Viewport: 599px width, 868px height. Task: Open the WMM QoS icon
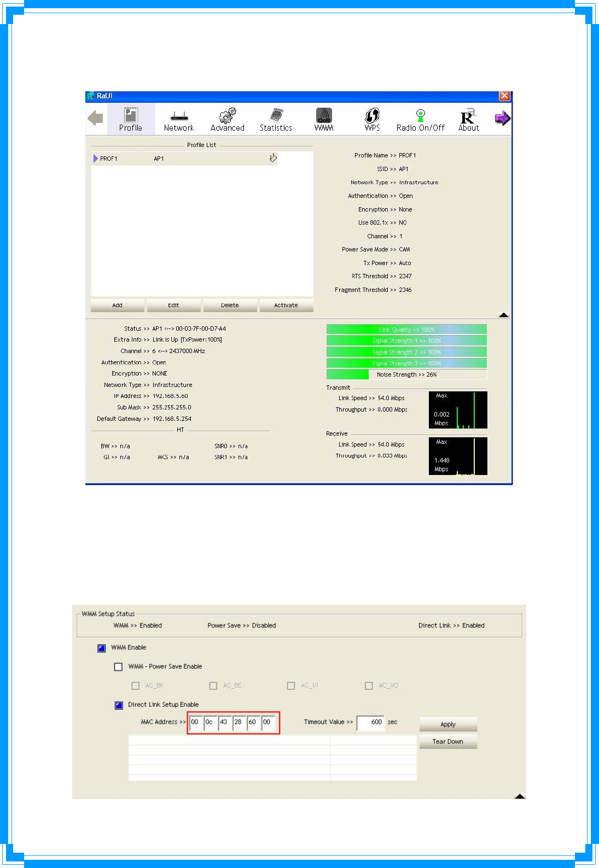coord(324,119)
